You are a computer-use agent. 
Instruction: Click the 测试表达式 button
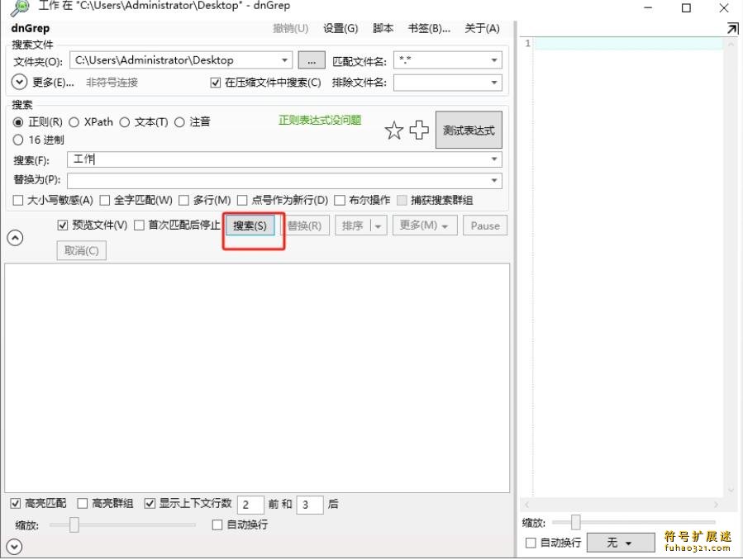(468, 130)
